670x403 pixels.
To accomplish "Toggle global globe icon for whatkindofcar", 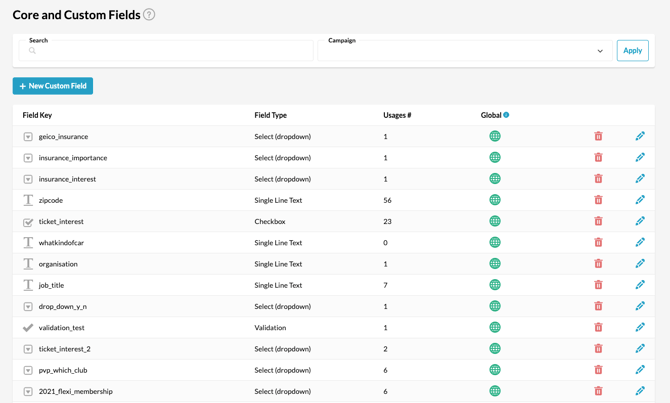I will (494, 242).
